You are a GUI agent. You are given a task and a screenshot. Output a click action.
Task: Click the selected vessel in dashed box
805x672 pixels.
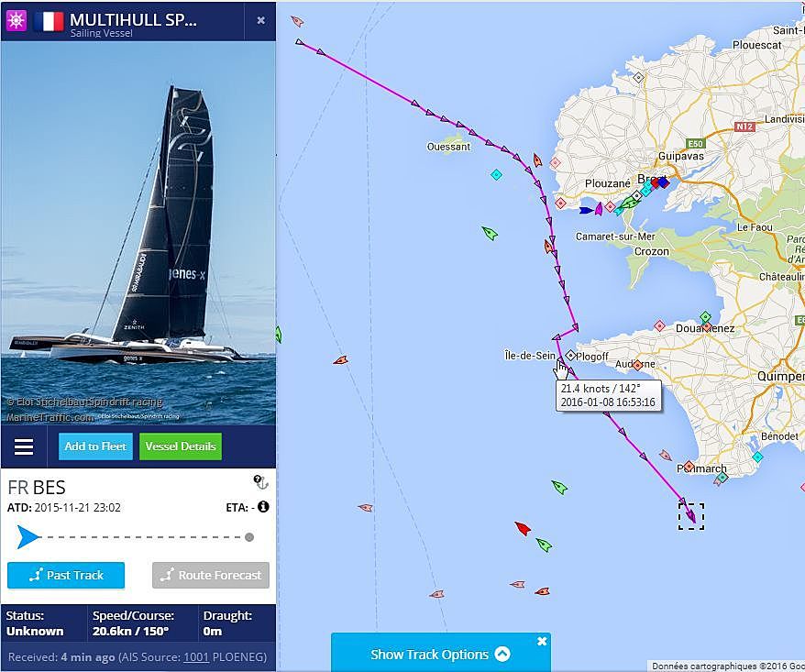691,516
